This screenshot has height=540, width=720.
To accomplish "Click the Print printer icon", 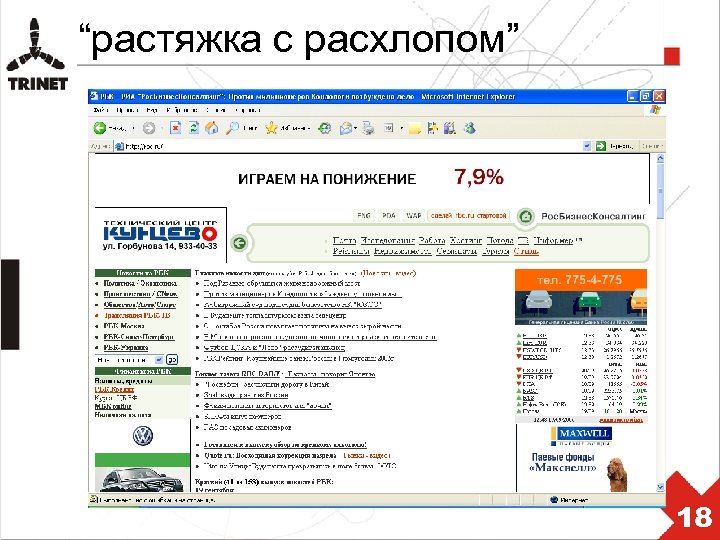I will click(x=368, y=129).
